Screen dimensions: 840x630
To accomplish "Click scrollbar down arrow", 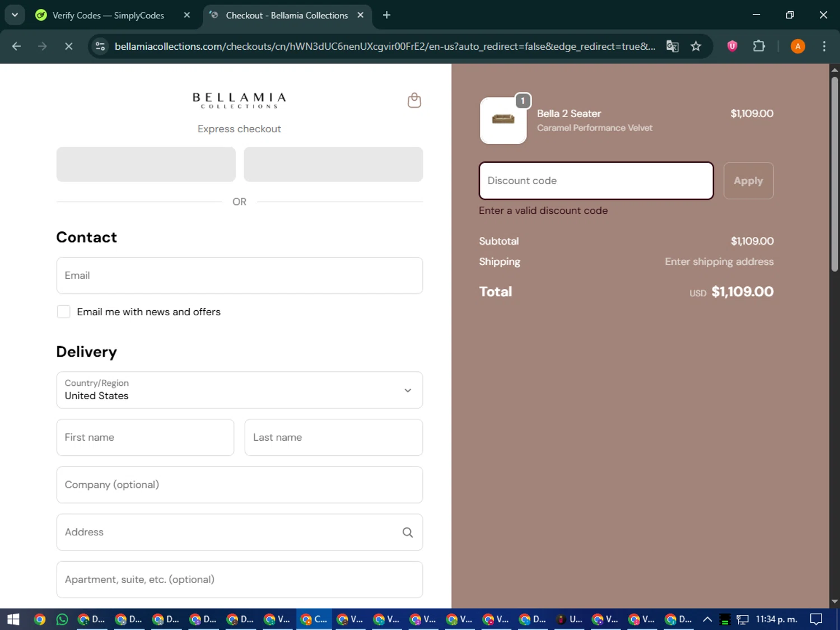I will pos(834,602).
